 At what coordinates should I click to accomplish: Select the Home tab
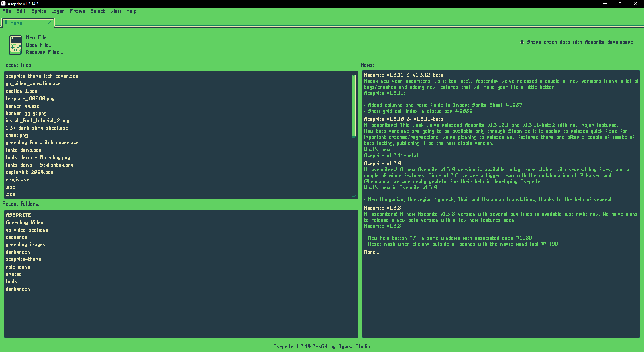coord(28,23)
